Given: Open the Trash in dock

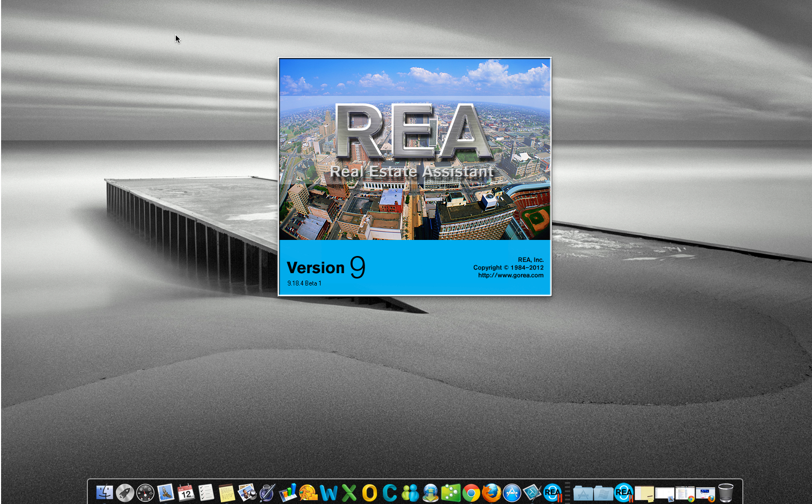Looking at the screenshot, I should 726,492.
